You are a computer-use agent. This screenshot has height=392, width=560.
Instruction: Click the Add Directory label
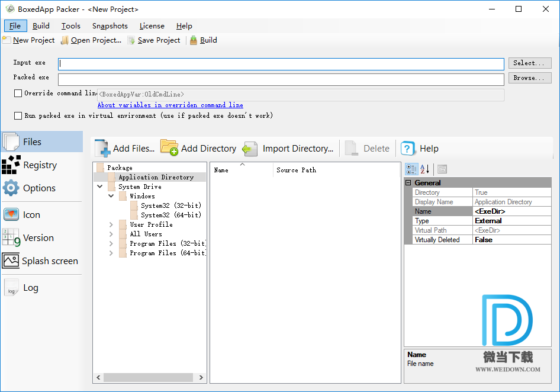[x=208, y=148]
